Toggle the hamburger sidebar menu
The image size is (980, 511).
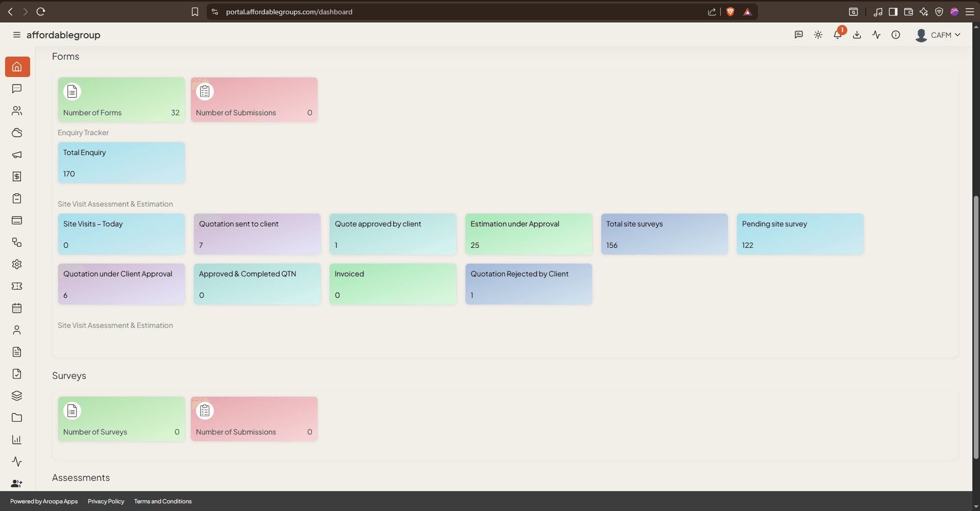pyautogui.click(x=17, y=35)
